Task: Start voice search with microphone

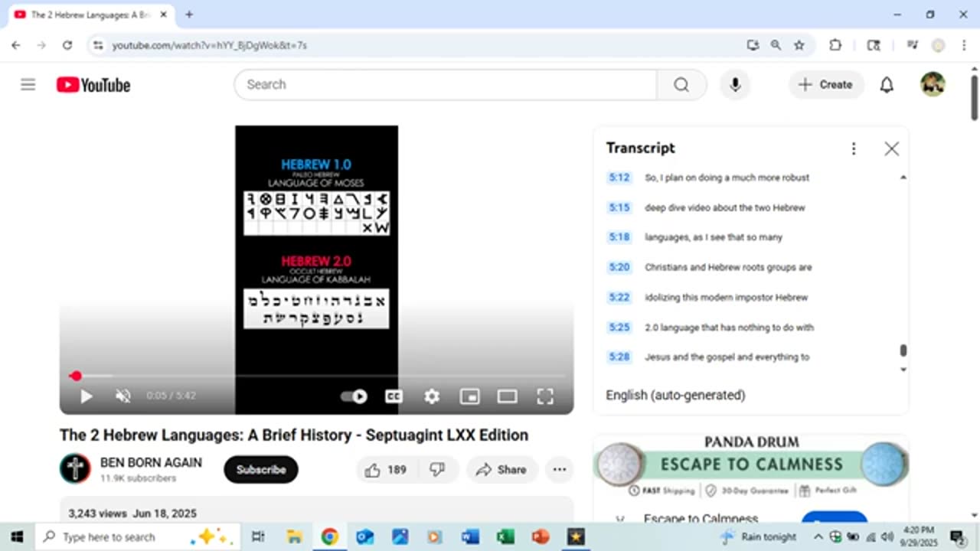Action: point(735,84)
